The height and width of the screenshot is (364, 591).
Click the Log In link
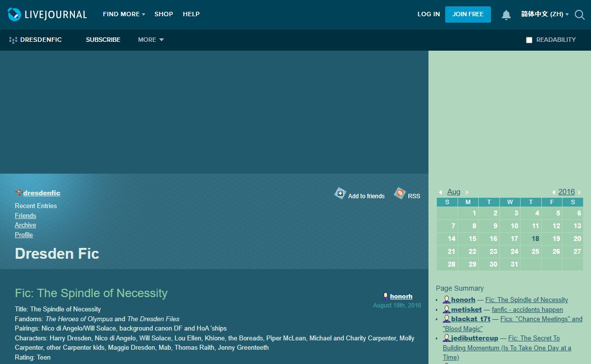(x=428, y=14)
